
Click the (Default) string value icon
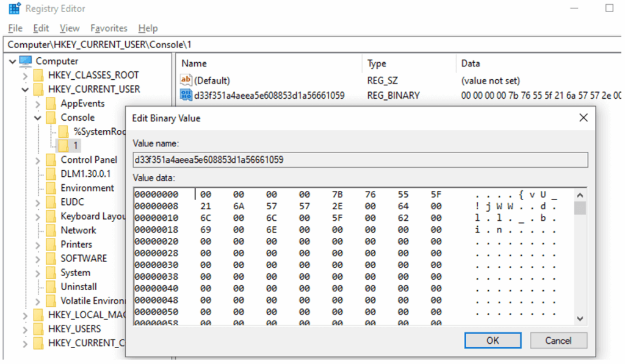point(186,80)
